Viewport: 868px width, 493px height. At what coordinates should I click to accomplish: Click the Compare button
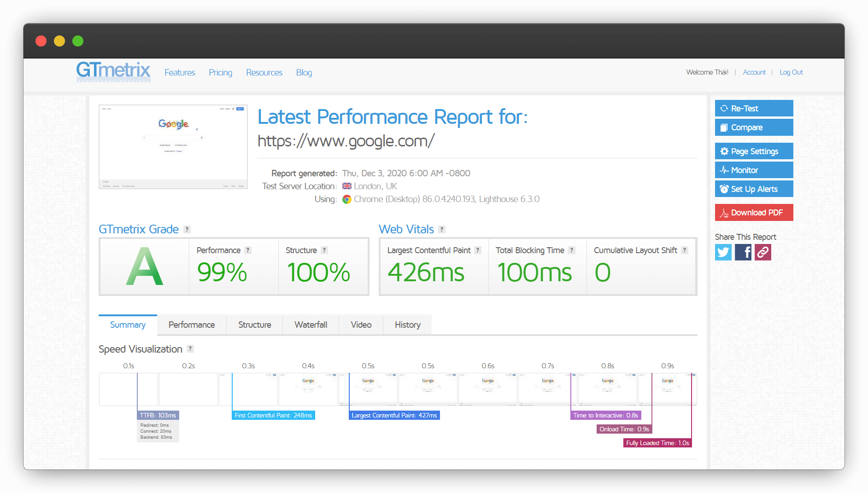[x=754, y=128]
